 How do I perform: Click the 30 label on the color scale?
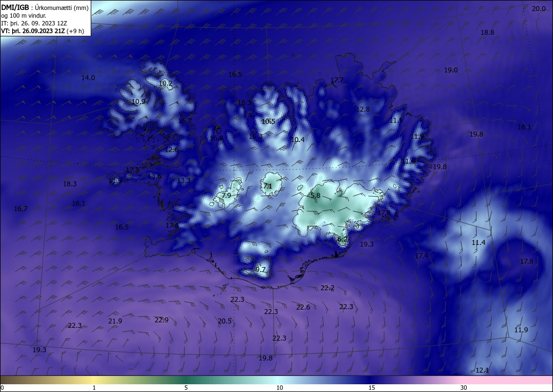coord(464,388)
